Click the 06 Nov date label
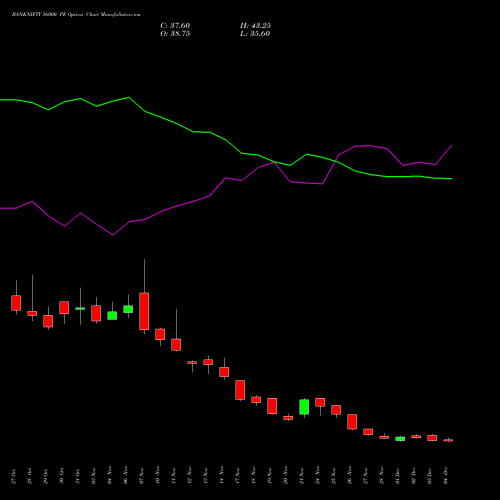 pyautogui.click(x=126, y=475)
